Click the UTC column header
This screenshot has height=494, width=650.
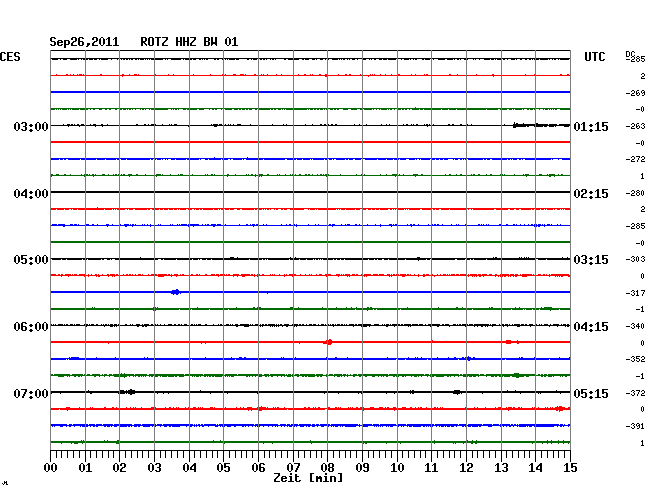click(595, 57)
